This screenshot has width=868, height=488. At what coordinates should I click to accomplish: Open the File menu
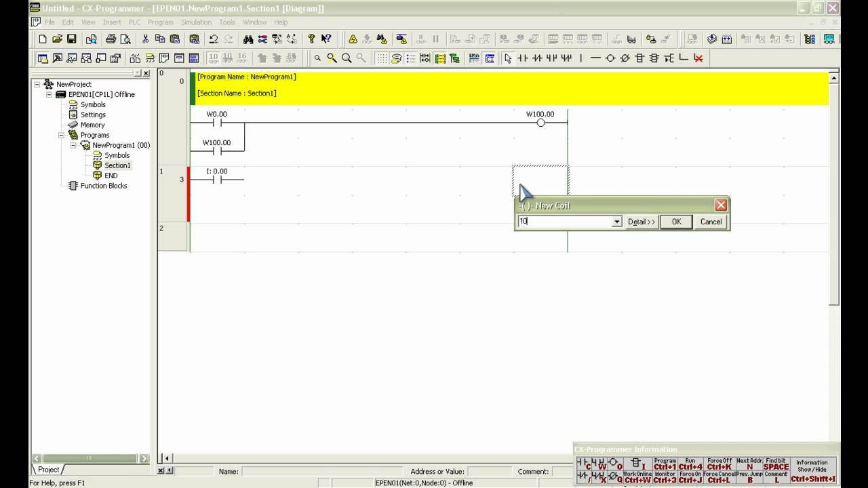coord(50,22)
